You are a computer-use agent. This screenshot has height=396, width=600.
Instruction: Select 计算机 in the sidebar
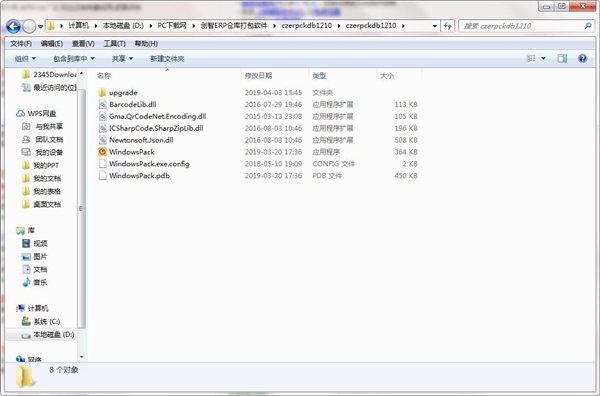click(32, 308)
